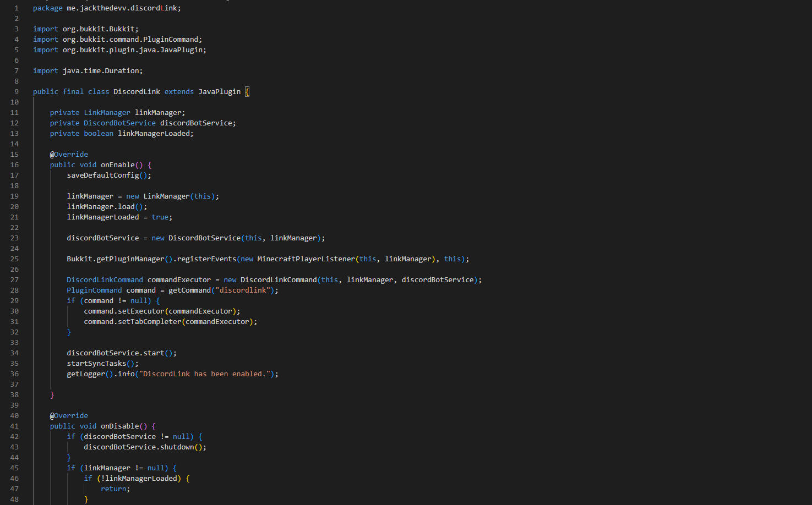Click the 'load' method call on line 20
This screenshot has width=812, height=505.
coord(126,207)
